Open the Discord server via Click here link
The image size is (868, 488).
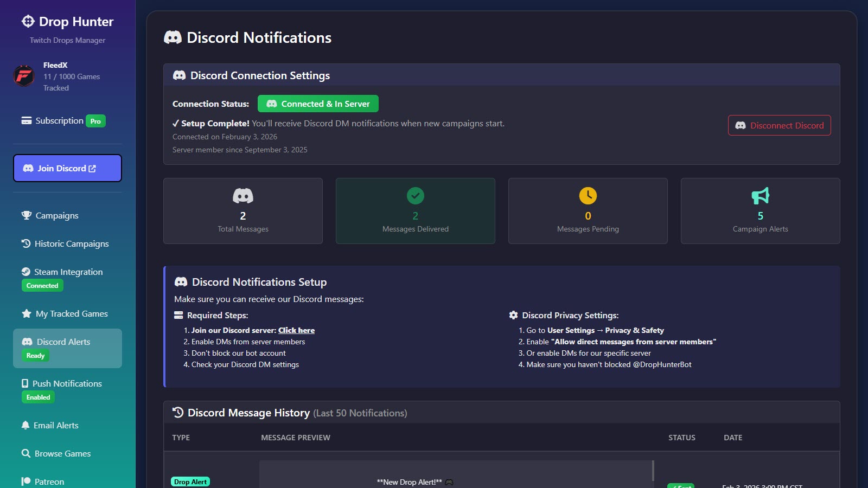click(x=296, y=330)
